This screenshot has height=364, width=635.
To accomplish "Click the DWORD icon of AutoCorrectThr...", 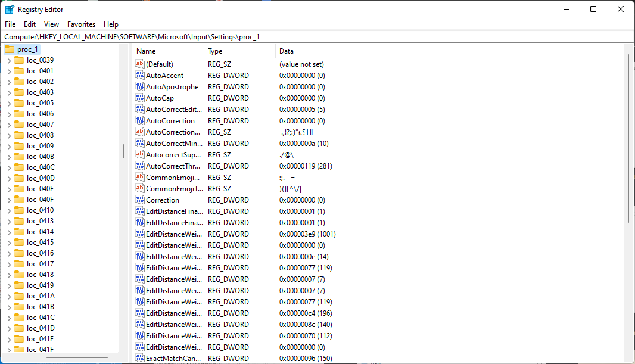I will tap(140, 166).
